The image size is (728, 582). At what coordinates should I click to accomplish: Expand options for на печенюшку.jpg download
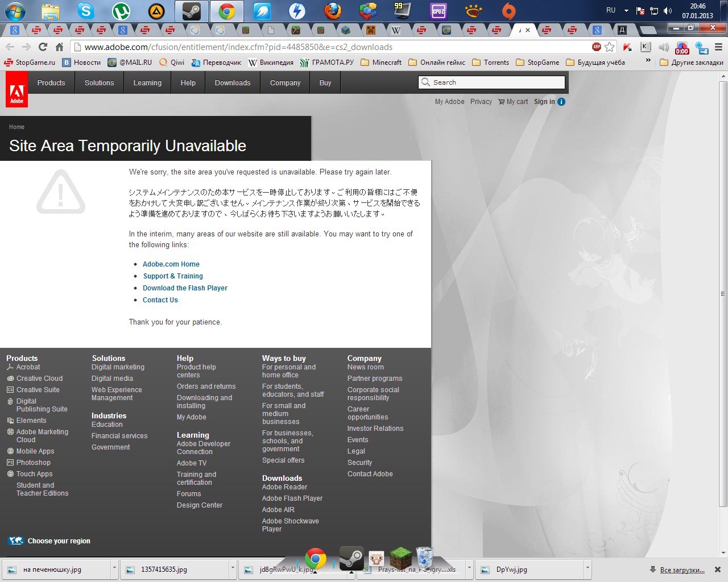tap(114, 568)
